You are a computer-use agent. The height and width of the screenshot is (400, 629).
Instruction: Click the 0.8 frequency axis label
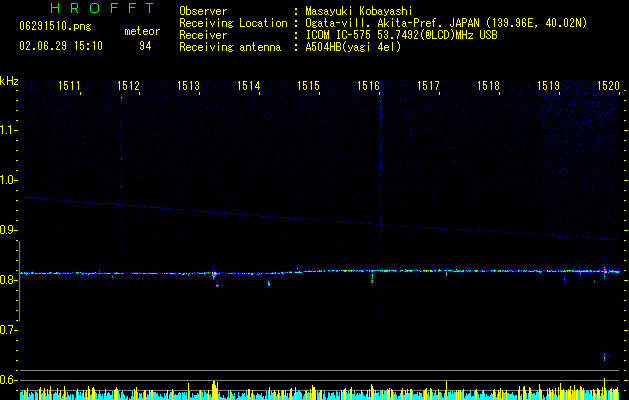pyautogui.click(x=7, y=280)
